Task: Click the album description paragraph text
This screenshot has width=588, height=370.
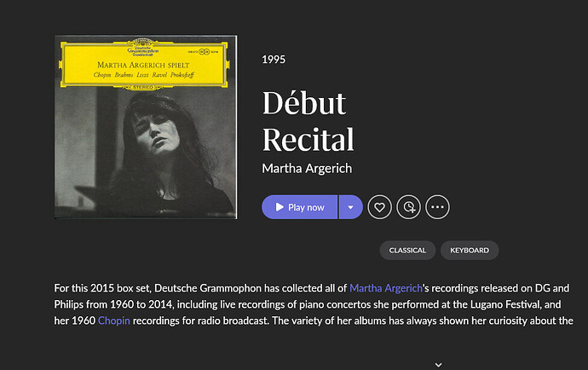Action: [x=256, y=304]
